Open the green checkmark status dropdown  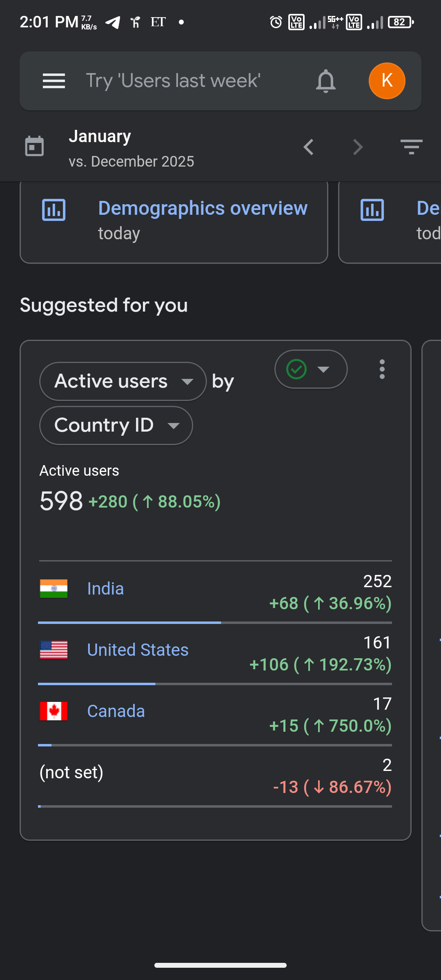(x=311, y=369)
